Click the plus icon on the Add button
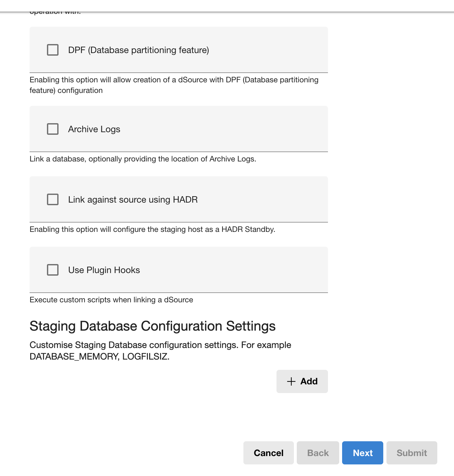 [291, 381]
